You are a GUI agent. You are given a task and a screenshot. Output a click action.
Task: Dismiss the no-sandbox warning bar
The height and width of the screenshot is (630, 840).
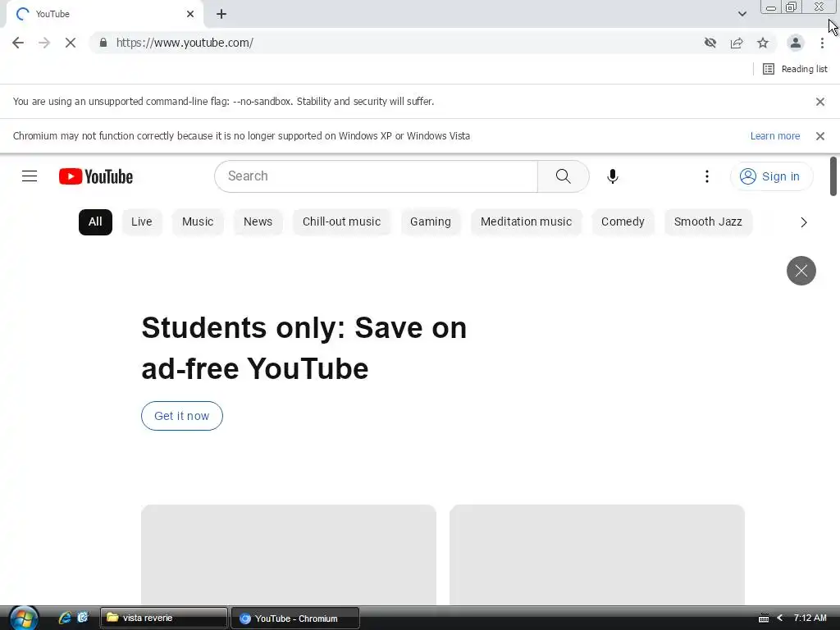pos(819,102)
